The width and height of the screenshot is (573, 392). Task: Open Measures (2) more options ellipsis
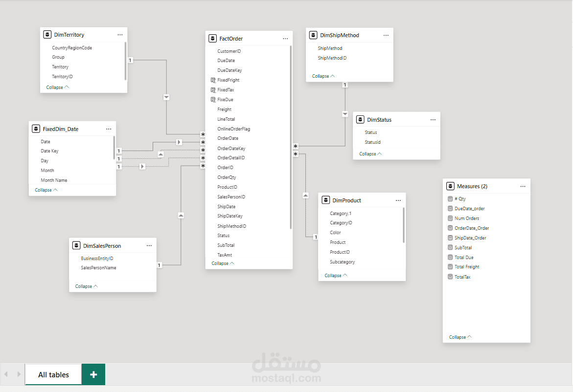[523, 186]
